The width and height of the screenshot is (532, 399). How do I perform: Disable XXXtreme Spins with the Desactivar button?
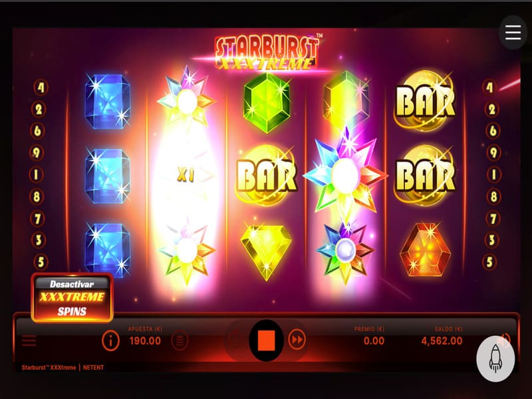(72, 297)
